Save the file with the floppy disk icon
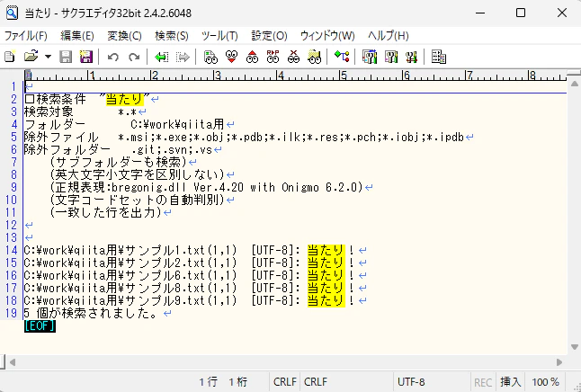Image resolution: width=581 pixels, height=392 pixels. coord(66,57)
